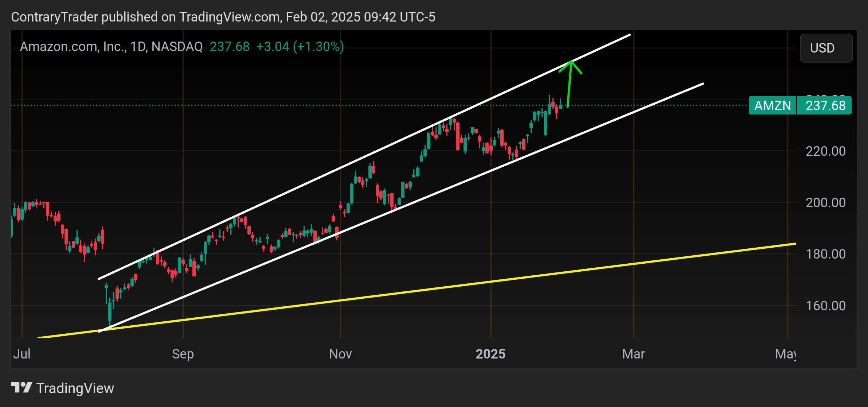Click the +3.04 (+1.30%) change value
Screen dimensions: 868x407
tap(300, 47)
